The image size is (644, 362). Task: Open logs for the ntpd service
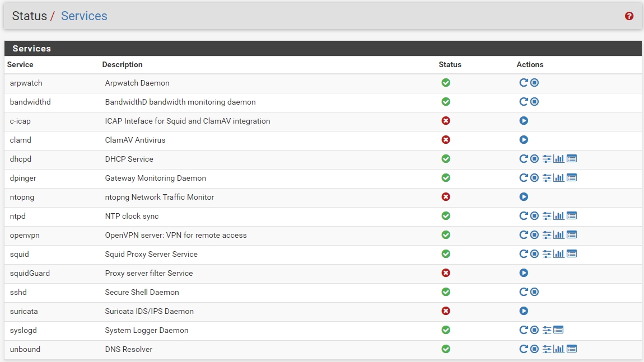(572, 216)
